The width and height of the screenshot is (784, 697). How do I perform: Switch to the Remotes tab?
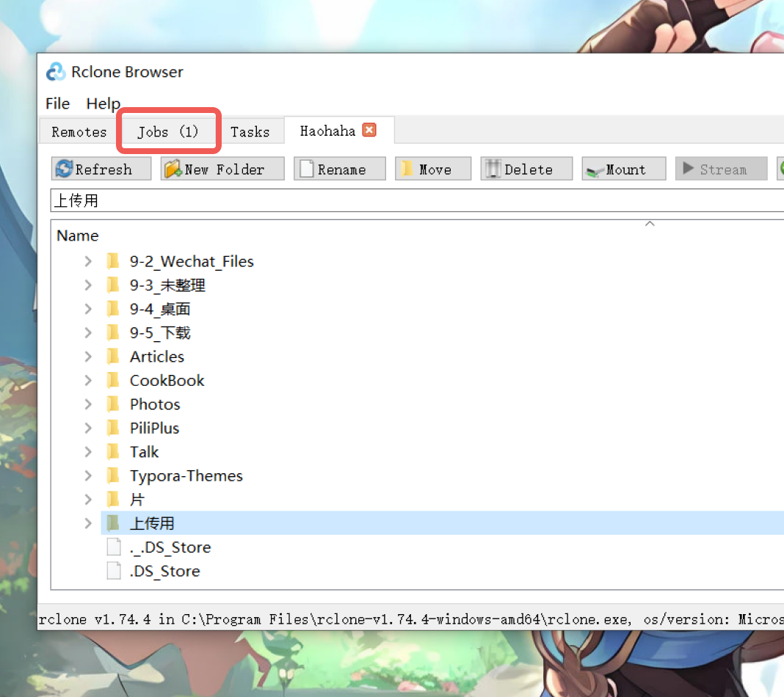pos(79,132)
